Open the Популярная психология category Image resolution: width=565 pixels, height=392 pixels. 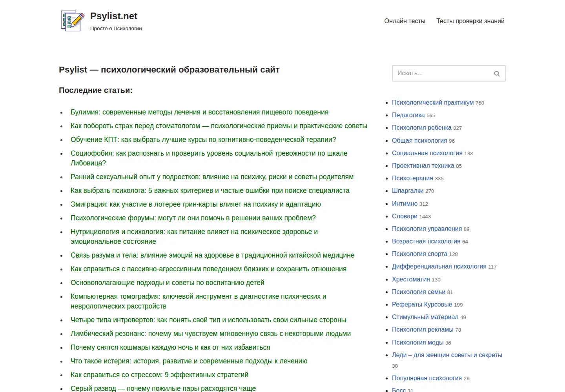(427, 378)
